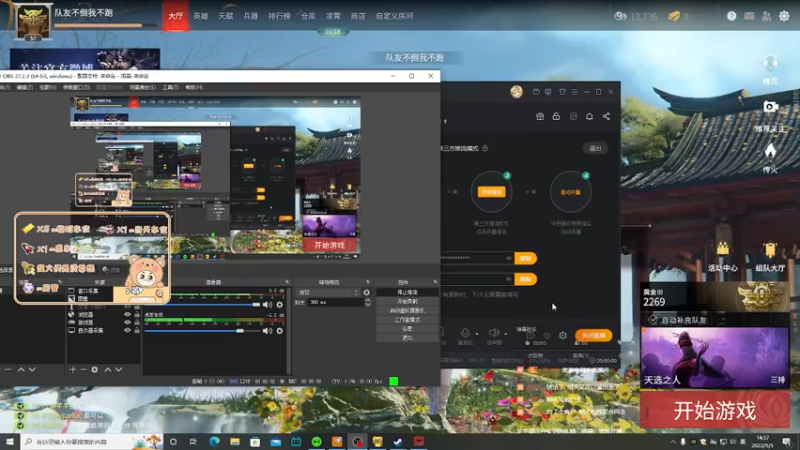Open source properties gear in sources toolbar
Image resolution: width=800 pixels, height=450 pixels.
click(x=94, y=369)
